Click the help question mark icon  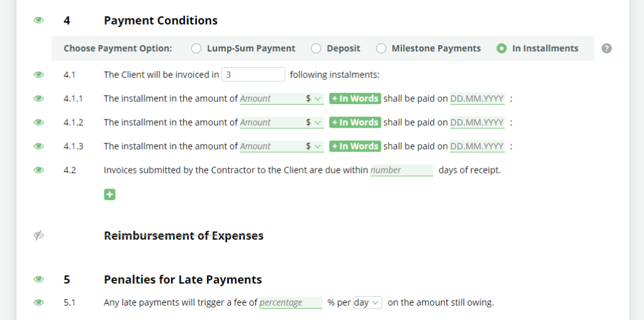point(607,48)
